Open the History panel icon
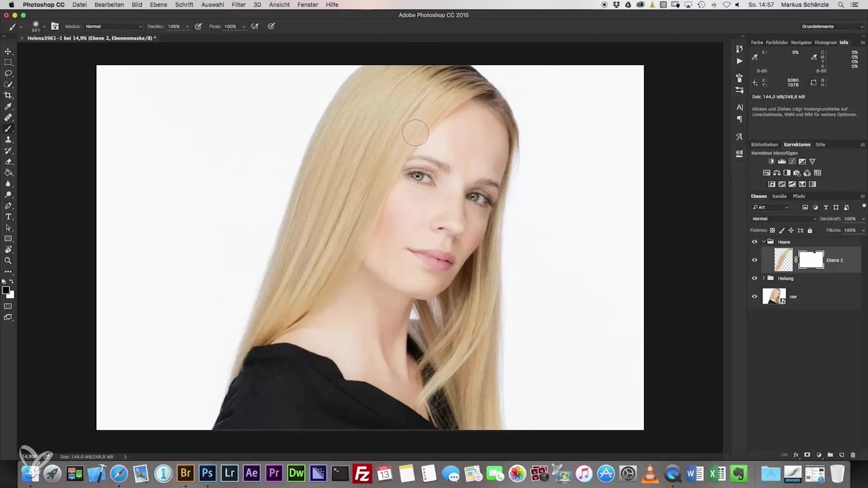Screen dimensions: 868x488 pyautogui.click(x=739, y=49)
